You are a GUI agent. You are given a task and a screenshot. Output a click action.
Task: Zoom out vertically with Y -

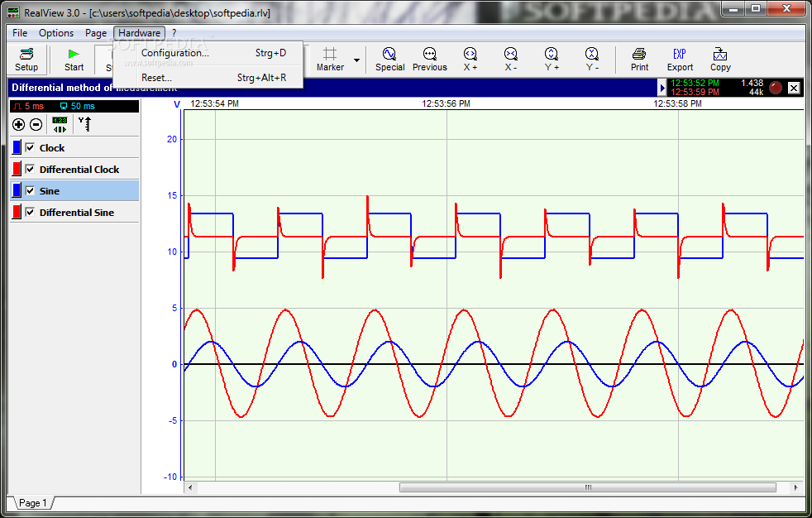(x=592, y=60)
